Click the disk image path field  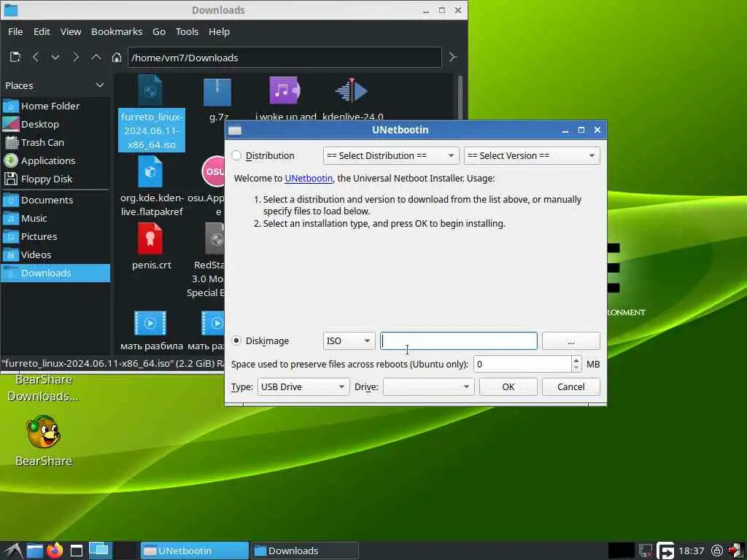pyautogui.click(x=458, y=341)
